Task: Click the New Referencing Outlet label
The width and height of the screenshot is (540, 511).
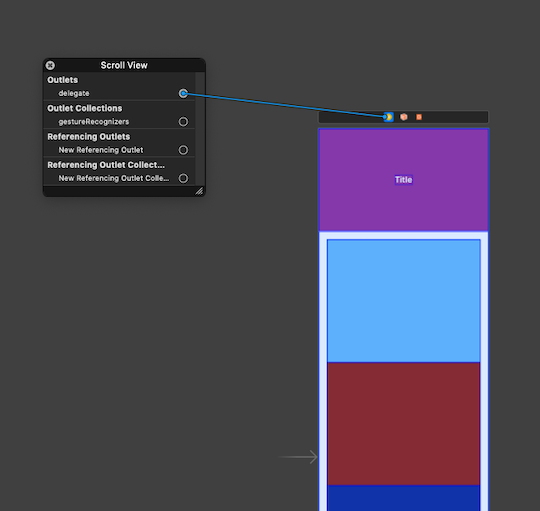Action: [101, 150]
